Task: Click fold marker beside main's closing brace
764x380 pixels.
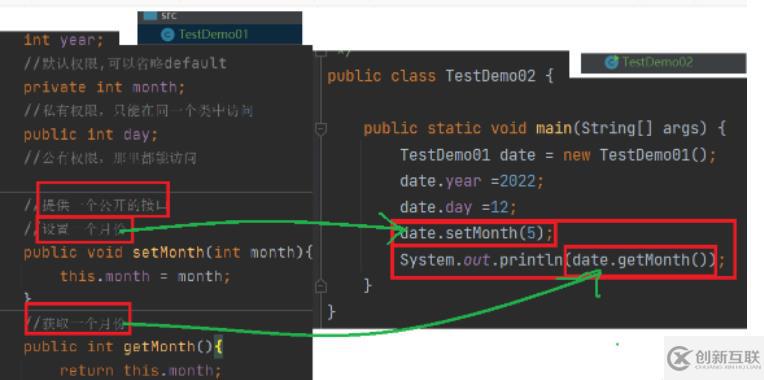Action: 321,286
